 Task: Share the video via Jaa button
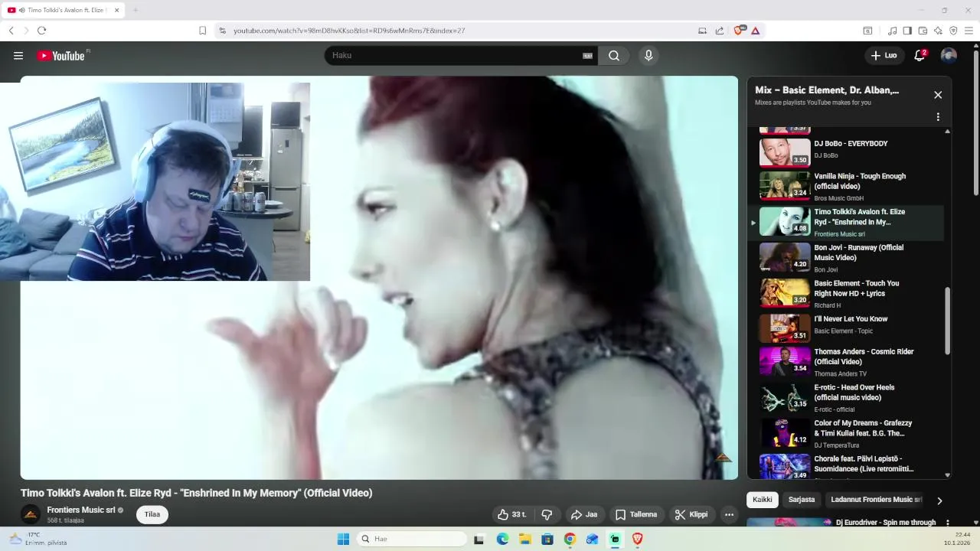[583, 514]
